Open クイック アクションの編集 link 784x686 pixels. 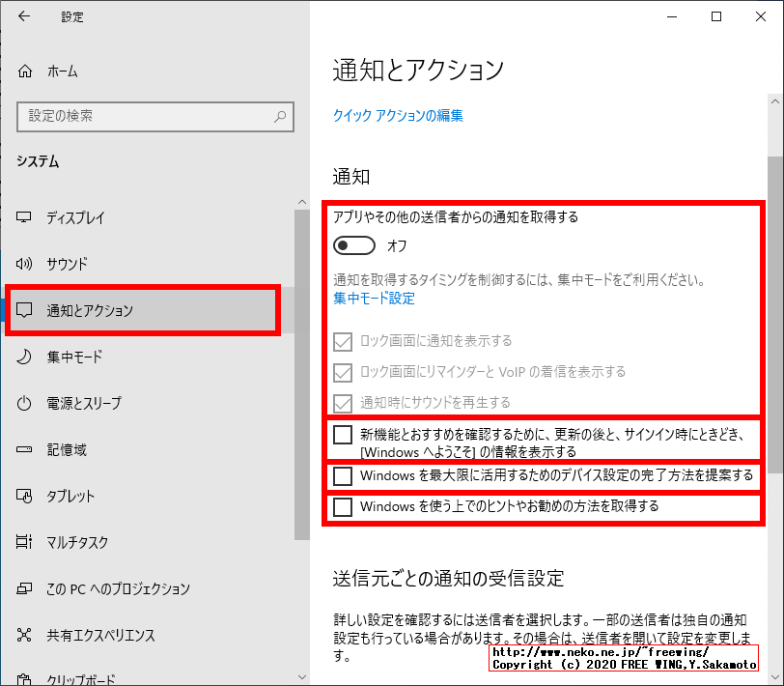tap(398, 116)
